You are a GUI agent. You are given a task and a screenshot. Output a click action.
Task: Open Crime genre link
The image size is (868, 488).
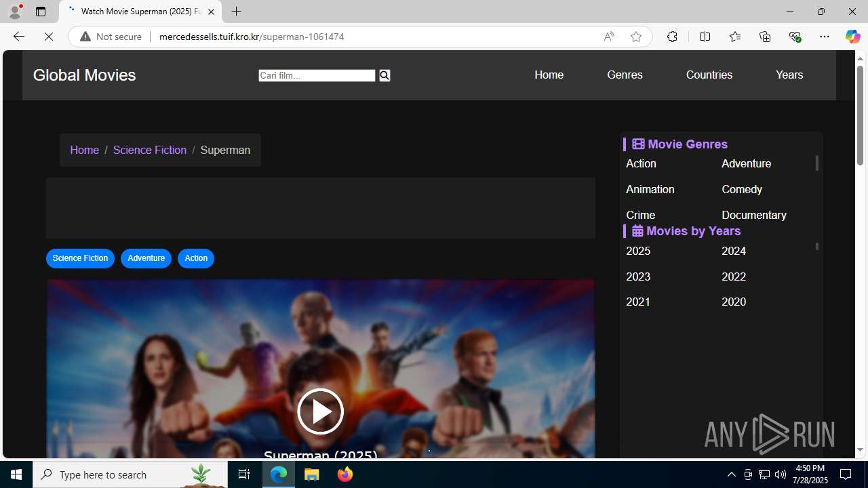click(640, 215)
